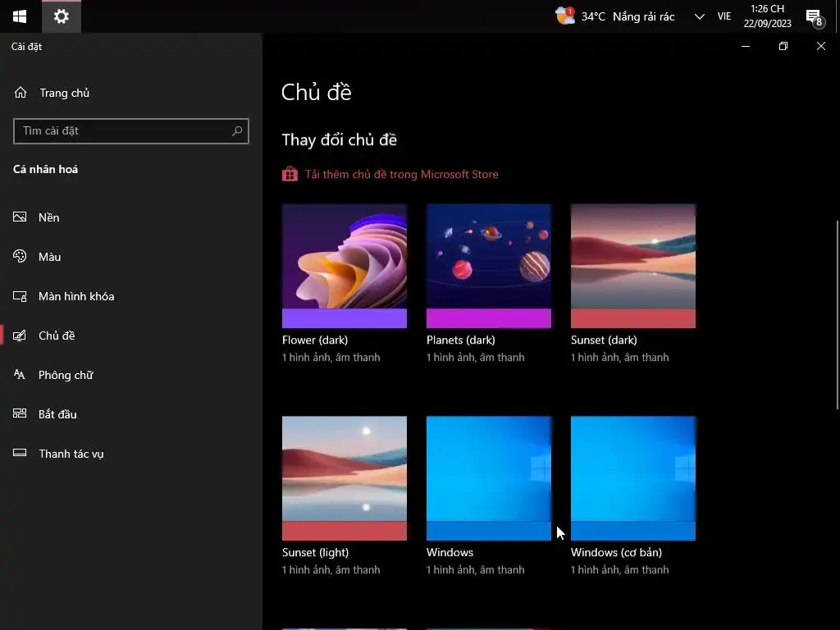840x630 pixels.
Task: Open the notification center icon
Action: point(815,17)
